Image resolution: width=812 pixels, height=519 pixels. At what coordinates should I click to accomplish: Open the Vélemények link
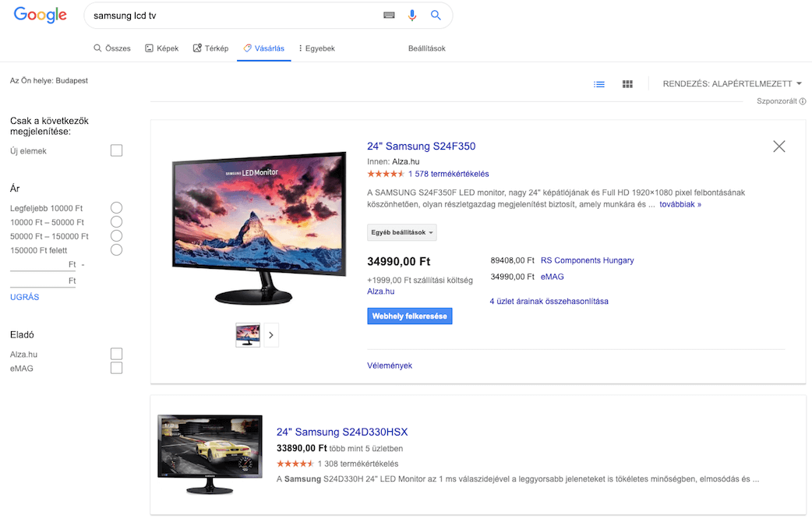coord(390,365)
